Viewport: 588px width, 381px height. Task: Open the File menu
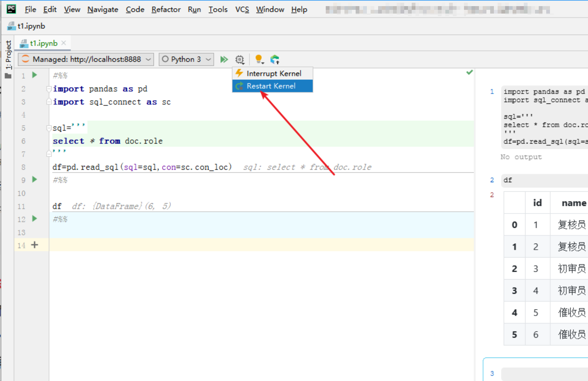pyautogui.click(x=30, y=9)
